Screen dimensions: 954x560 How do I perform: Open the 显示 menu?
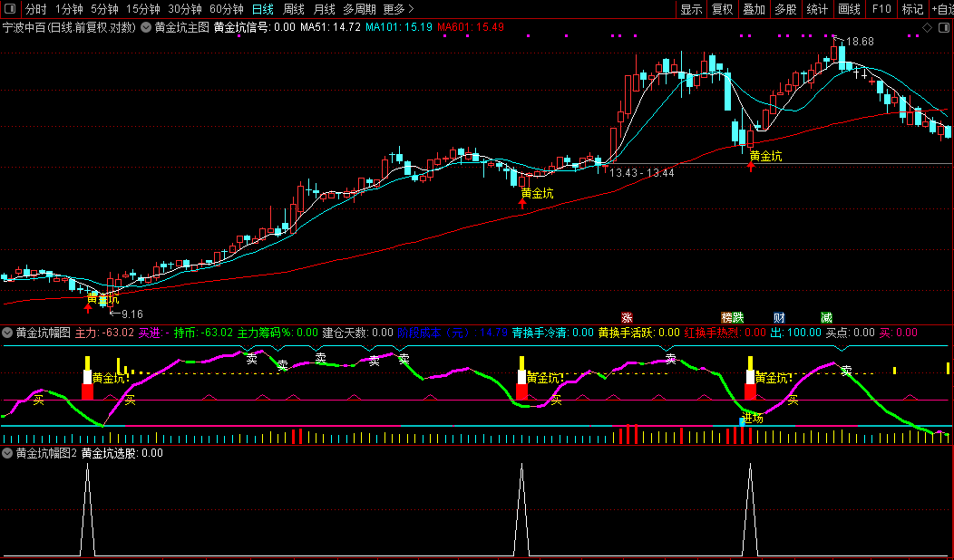tap(691, 9)
